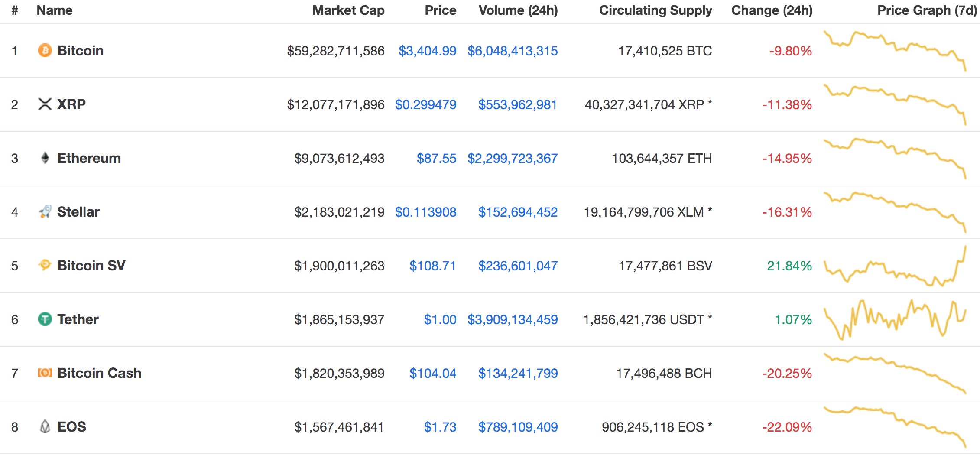Viewport: 980px width, 455px height.
Task: Open the Ethereum name link
Action: tap(89, 158)
